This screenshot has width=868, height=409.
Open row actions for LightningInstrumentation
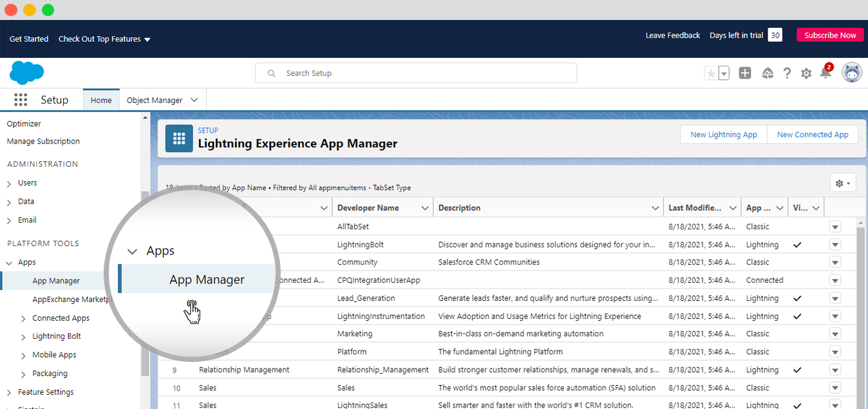[835, 316]
